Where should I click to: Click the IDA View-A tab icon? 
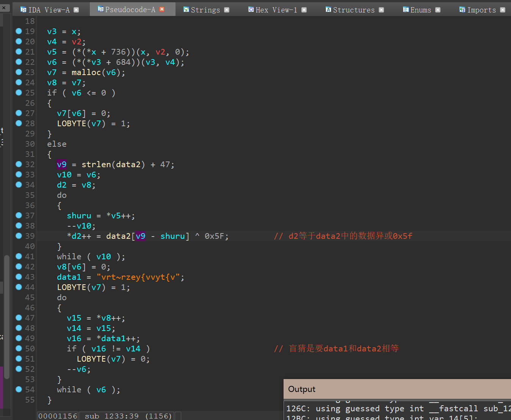[x=24, y=9]
